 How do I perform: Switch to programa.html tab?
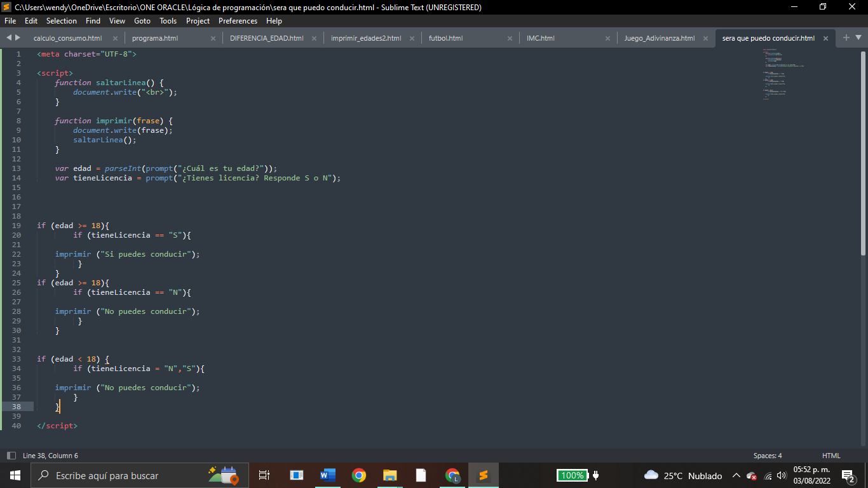(x=155, y=38)
